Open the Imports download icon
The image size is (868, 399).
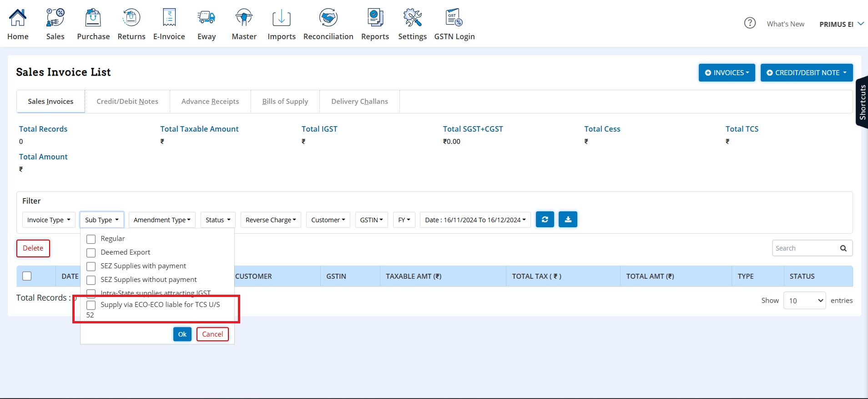coord(282,18)
